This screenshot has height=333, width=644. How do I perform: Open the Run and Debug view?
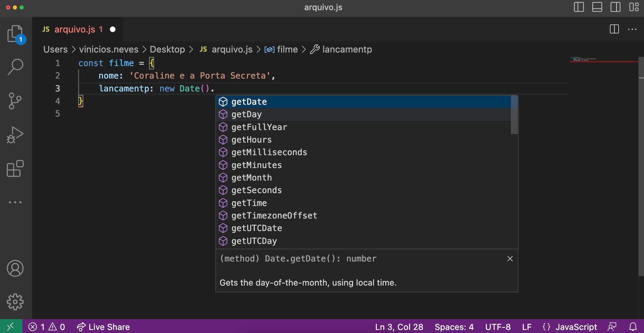15,134
